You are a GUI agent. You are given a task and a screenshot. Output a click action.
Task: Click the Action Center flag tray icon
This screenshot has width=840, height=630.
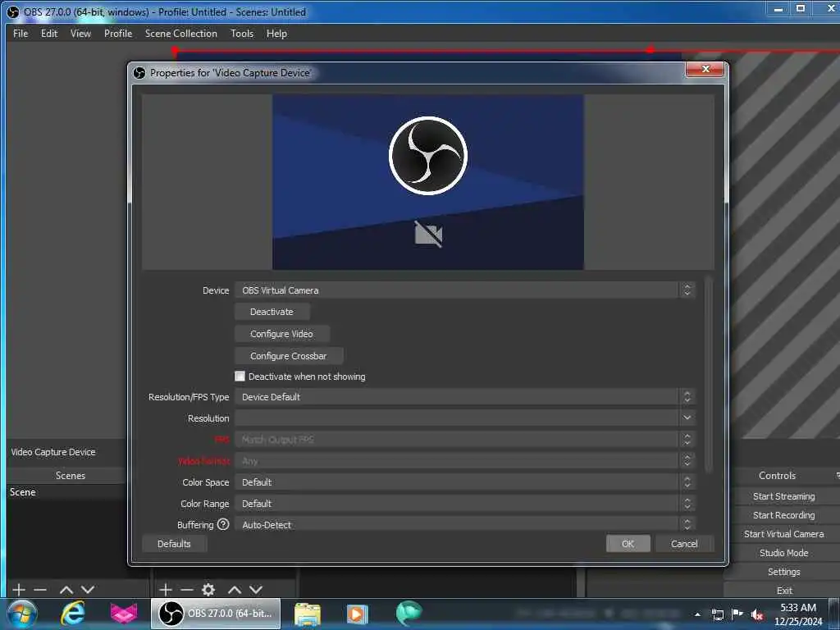pos(737,614)
